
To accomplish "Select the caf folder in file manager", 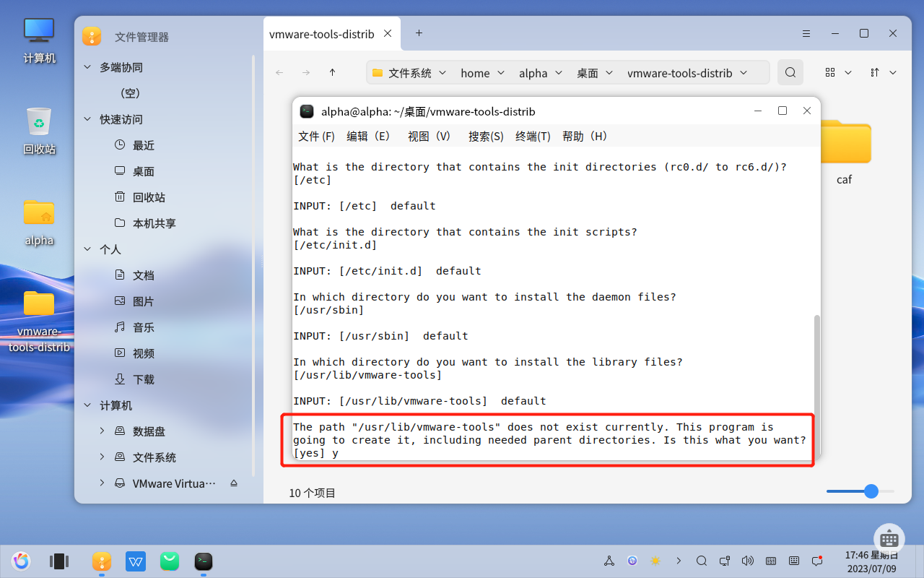I will [x=844, y=152].
